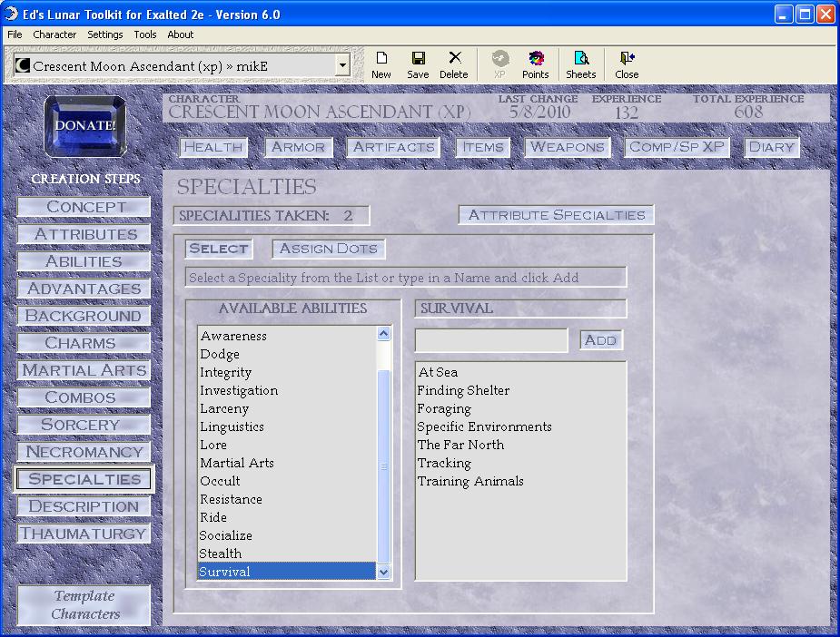
Task: Switch to the Artifacts tab
Action: point(394,147)
